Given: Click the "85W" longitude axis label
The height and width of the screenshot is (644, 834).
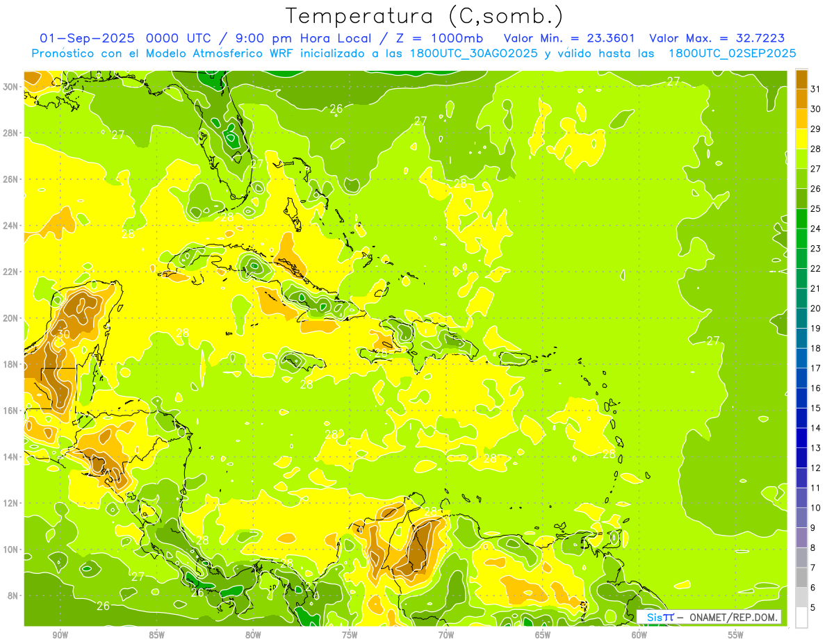Looking at the screenshot, I should pyautogui.click(x=156, y=635).
